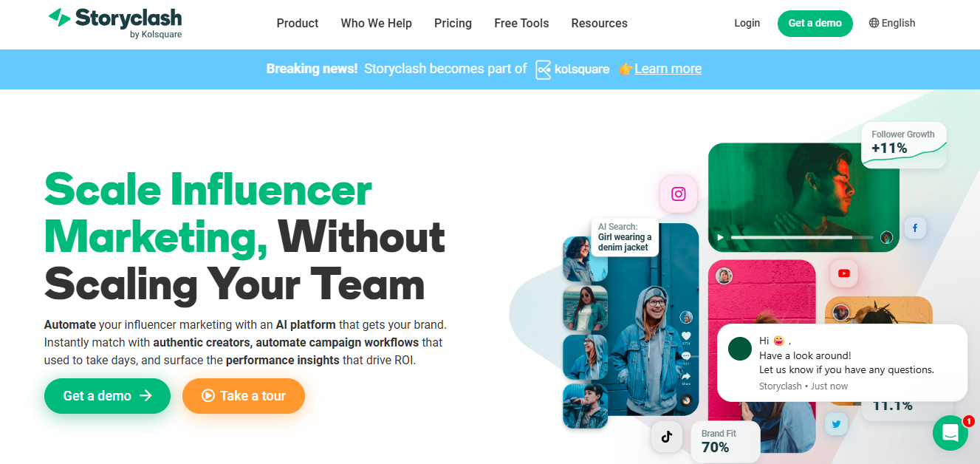This screenshot has height=464, width=980.
Task: Open the chat widget bubble
Action: pyautogui.click(x=950, y=433)
